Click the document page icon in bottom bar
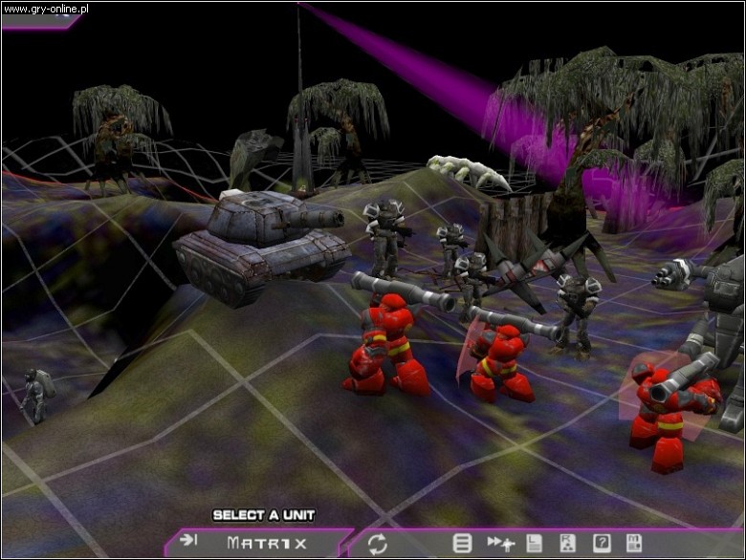This screenshot has width=746, height=560. coord(535,544)
